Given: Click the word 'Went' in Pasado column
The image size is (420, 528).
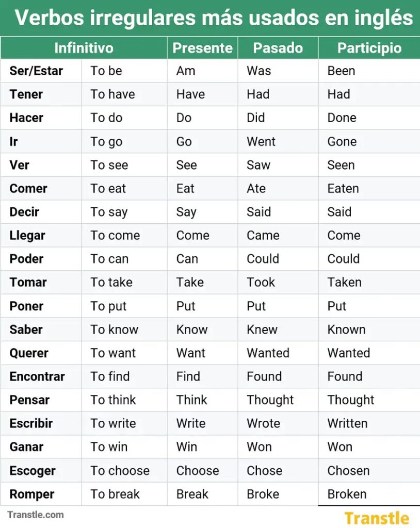Looking at the screenshot, I should [x=261, y=141].
